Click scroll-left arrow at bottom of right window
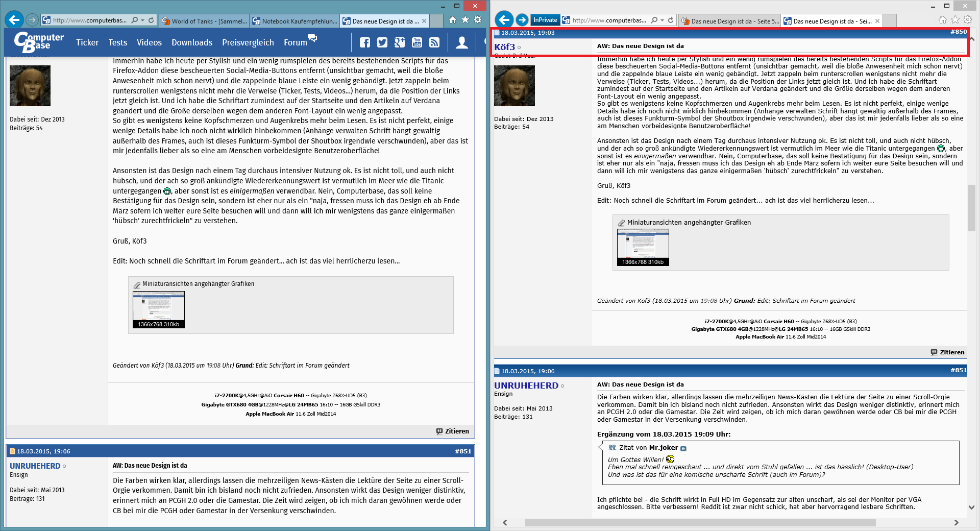Image resolution: width=980 pixels, height=531 pixels. pos(505,522)
